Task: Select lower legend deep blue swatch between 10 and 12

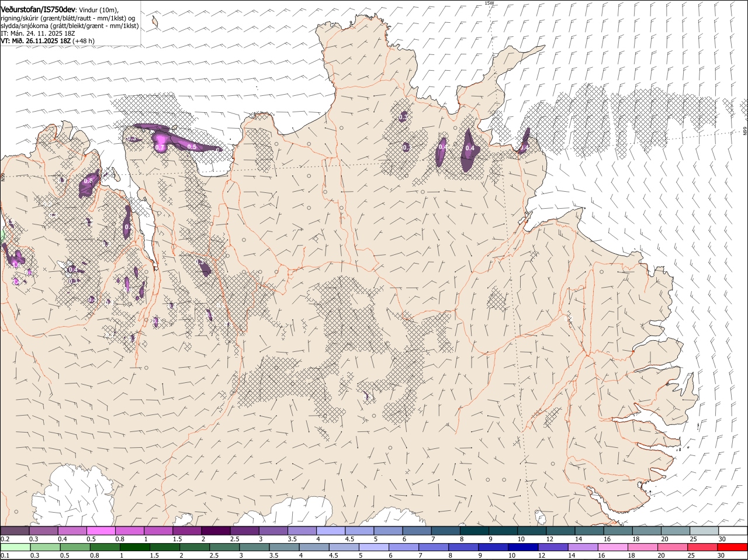Action: (523, 547)
